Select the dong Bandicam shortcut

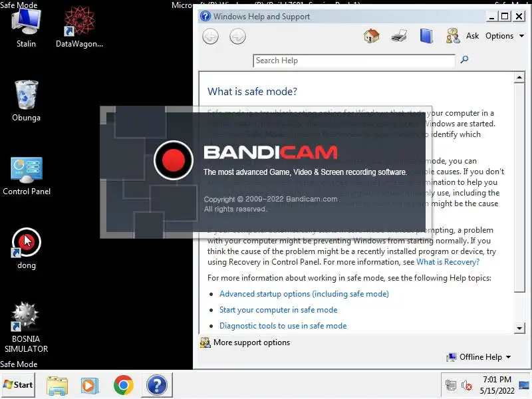pyautogui.click(x=26, y=248)
